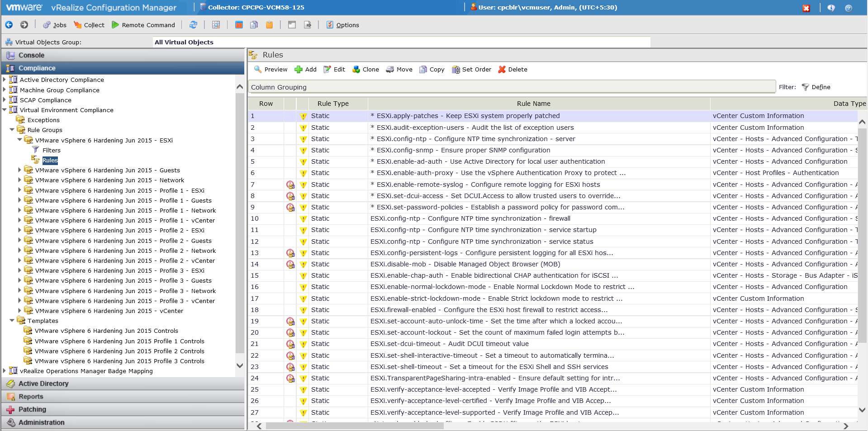Viewport: 868px width, 431px height.
Task: Click Set Order in rules toolbar
Action: 471,69
